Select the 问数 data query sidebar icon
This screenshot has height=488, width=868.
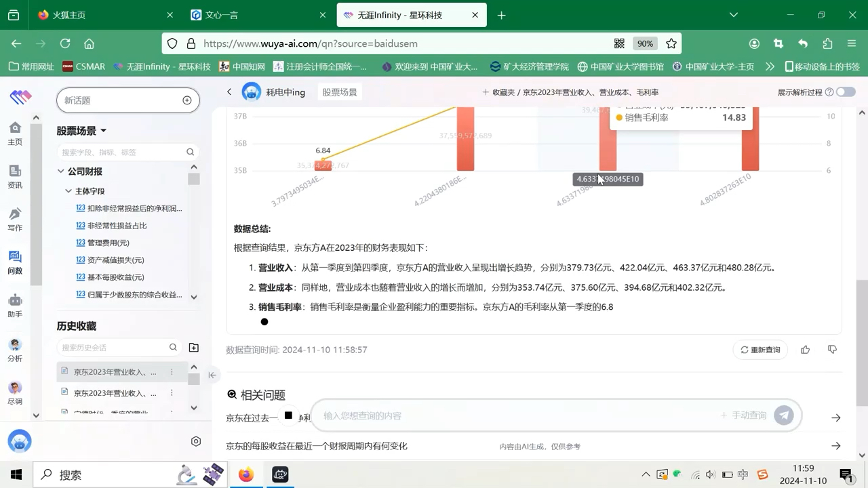[15, 262]
